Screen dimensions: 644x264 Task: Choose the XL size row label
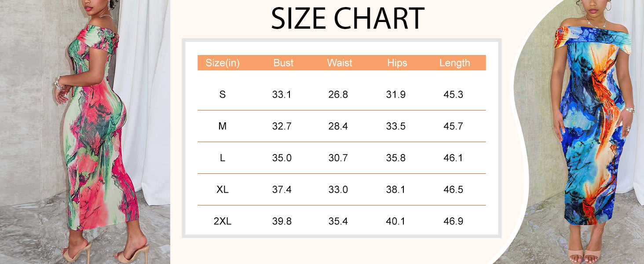pos(223,190)
